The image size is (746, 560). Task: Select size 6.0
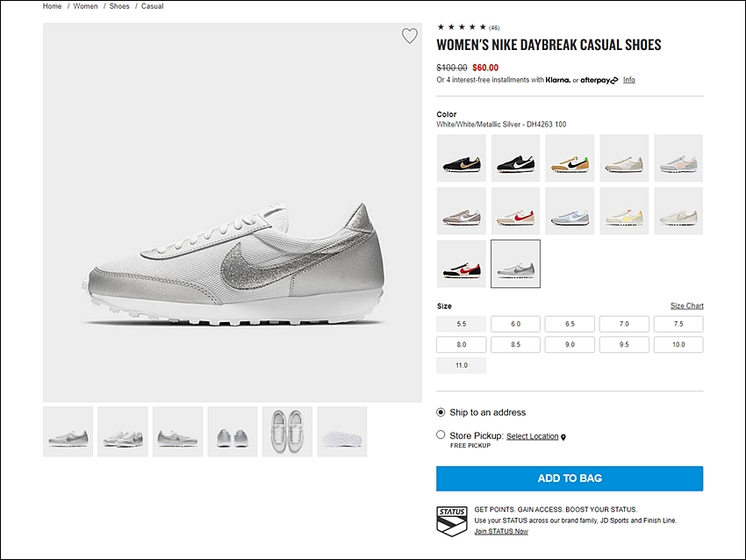click(515, 324)
